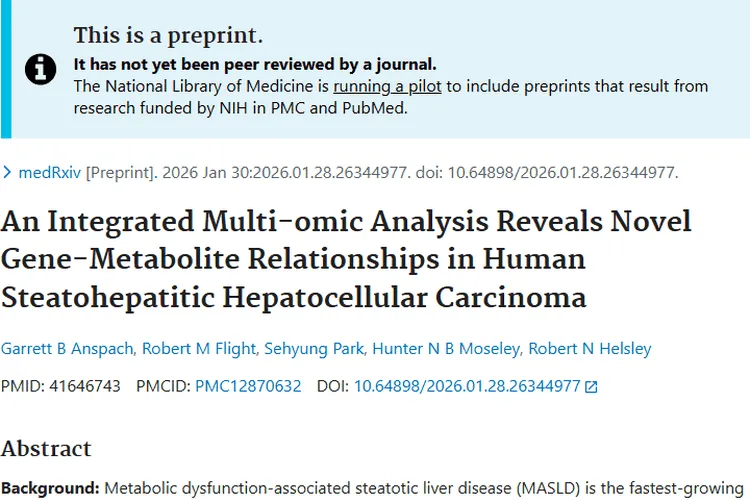The height and width of the screenshot is (500, 750).
Task: Click the "This is a preprint." heading
Action: 168,37
